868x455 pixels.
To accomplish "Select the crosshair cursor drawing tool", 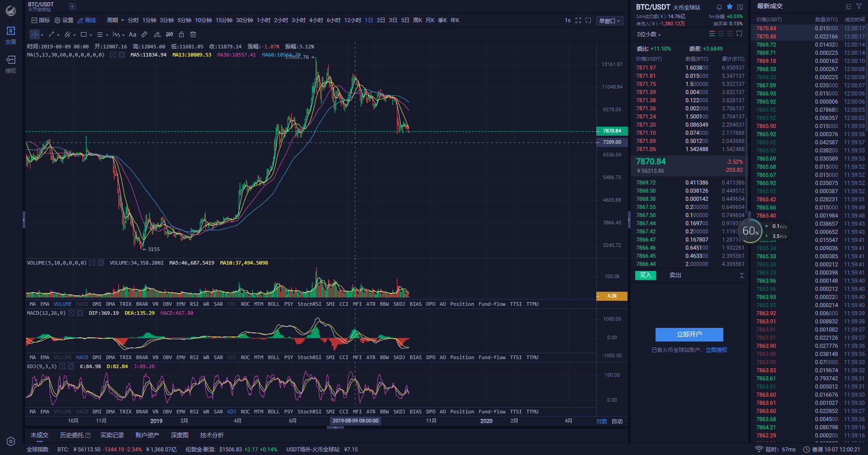I will (35, 34).
